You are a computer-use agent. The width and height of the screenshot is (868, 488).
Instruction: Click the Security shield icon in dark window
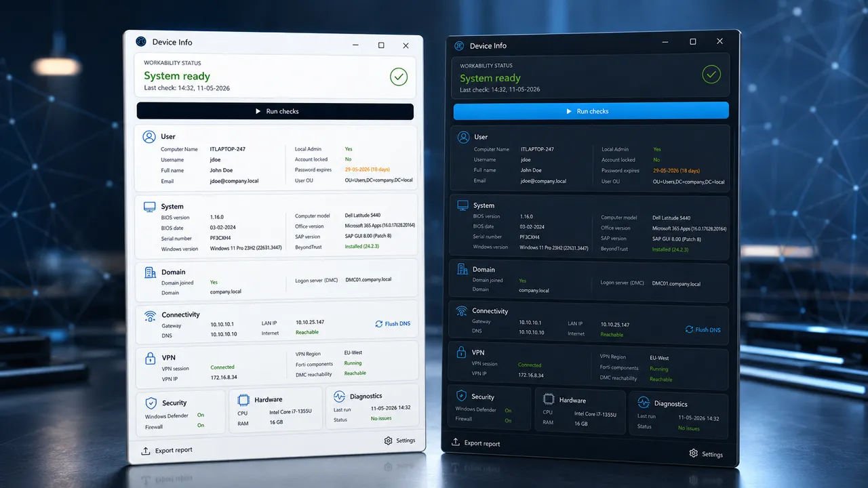tap(461, 396)
